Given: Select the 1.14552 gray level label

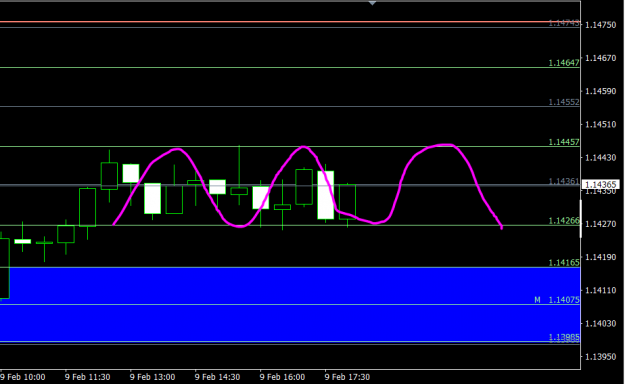Looking at the screenshot, I should tap(564, 102).
